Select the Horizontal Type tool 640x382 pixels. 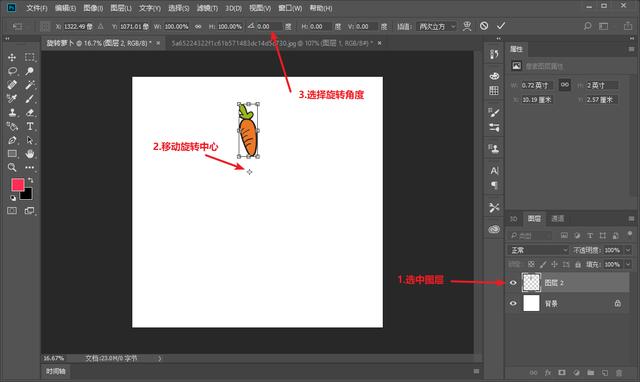point(29,127)
